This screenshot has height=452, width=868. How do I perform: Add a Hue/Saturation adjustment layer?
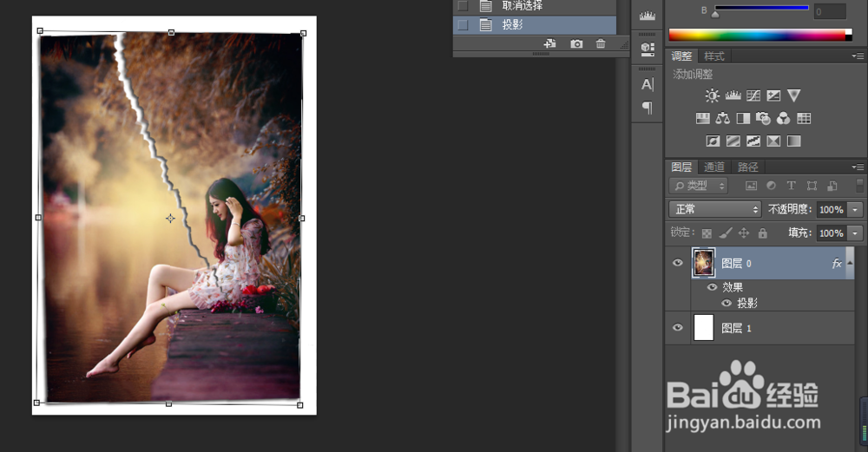[x=702, y=118]
